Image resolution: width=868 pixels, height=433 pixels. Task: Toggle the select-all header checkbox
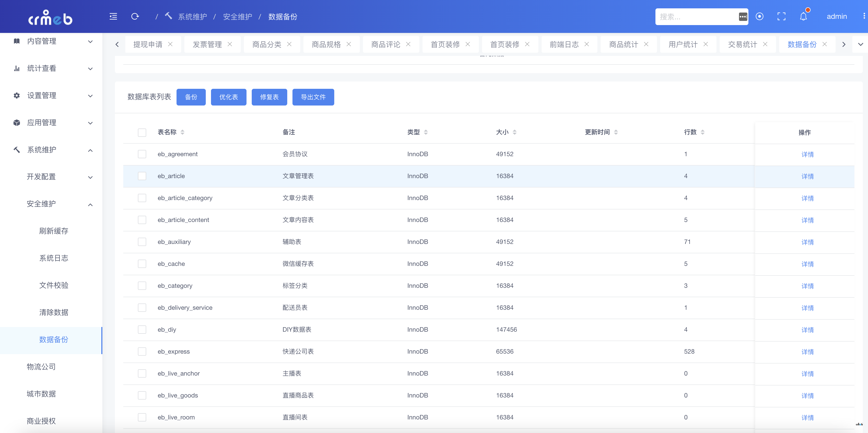142,132
